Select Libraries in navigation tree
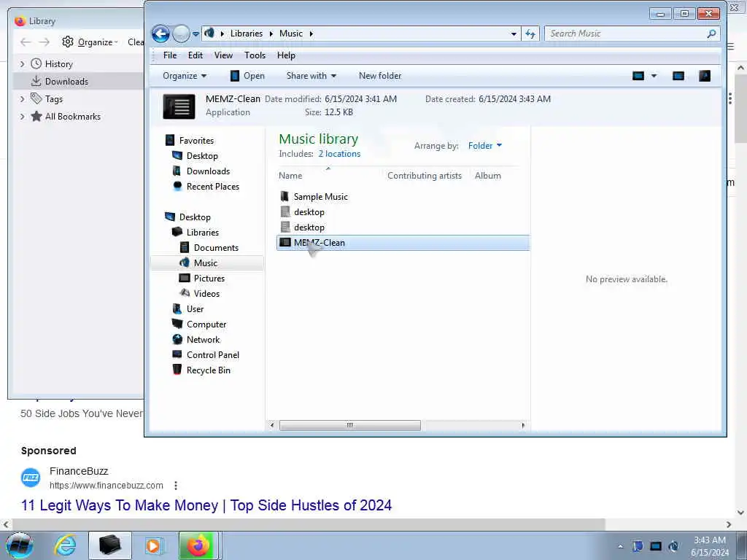 tap(203, 233)
